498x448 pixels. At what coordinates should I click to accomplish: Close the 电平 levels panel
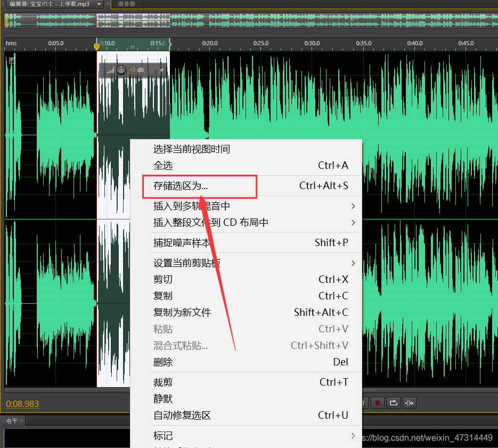coord(22,421)
